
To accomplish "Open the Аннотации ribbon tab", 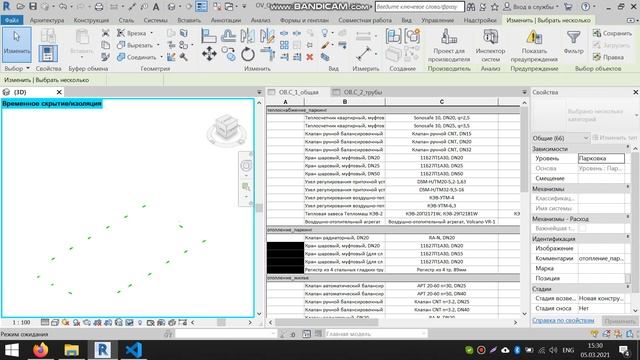I will [226, 20].
